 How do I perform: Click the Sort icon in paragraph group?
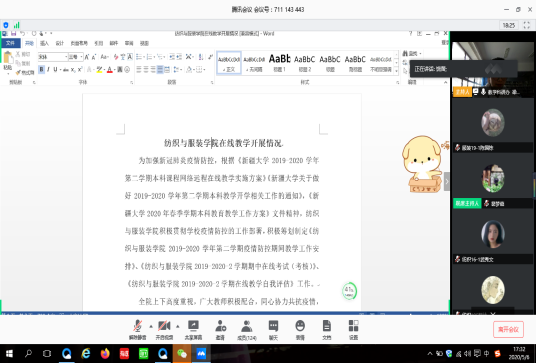coord(201,57)
